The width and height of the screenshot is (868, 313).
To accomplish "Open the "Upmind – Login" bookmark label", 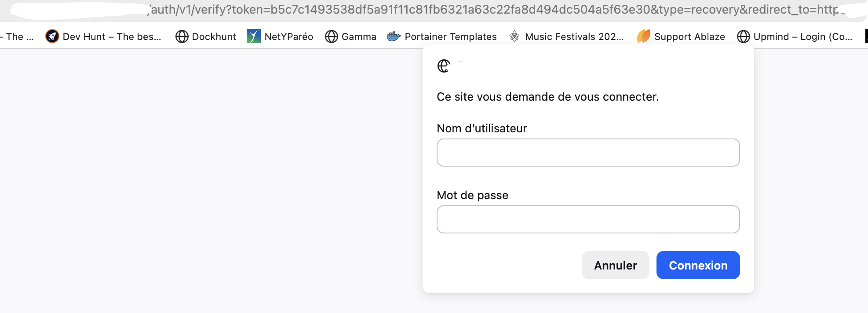I will [x=802, y=36].
